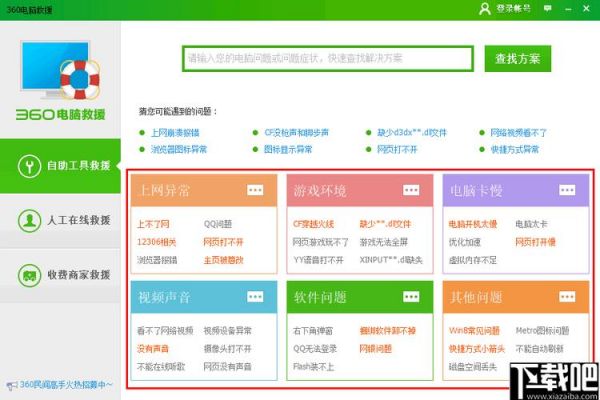Viewport: 600px width, 400px height.
Task: Select 电脑太卡 issue
Action: (531, 224)
